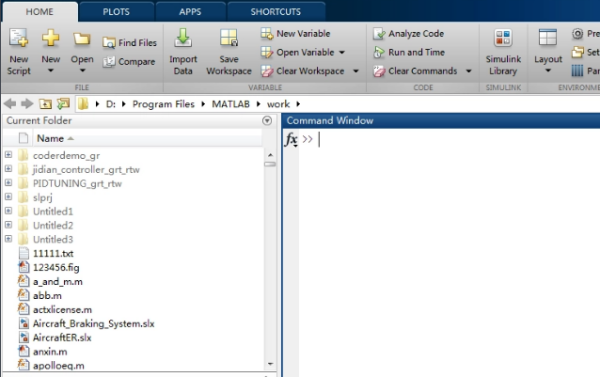
Task: Switch to the SHORTCUTS tab
Action: coord(276,11)
